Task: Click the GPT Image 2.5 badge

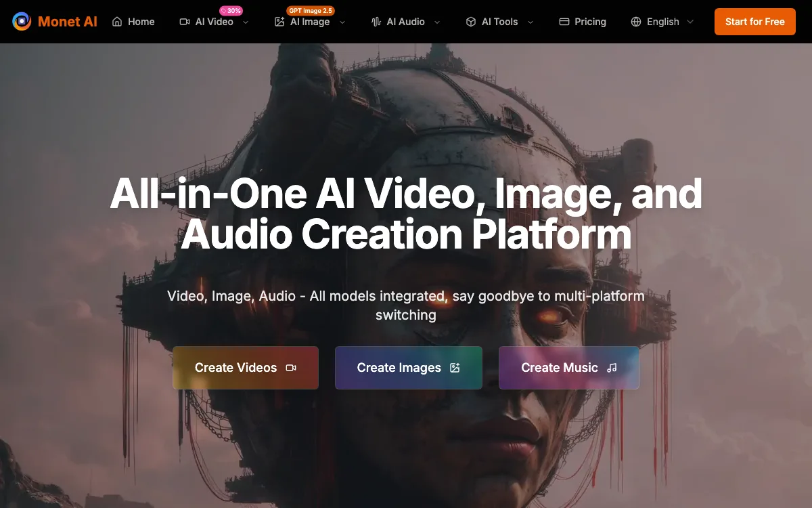Action: (x=311, y=11)
